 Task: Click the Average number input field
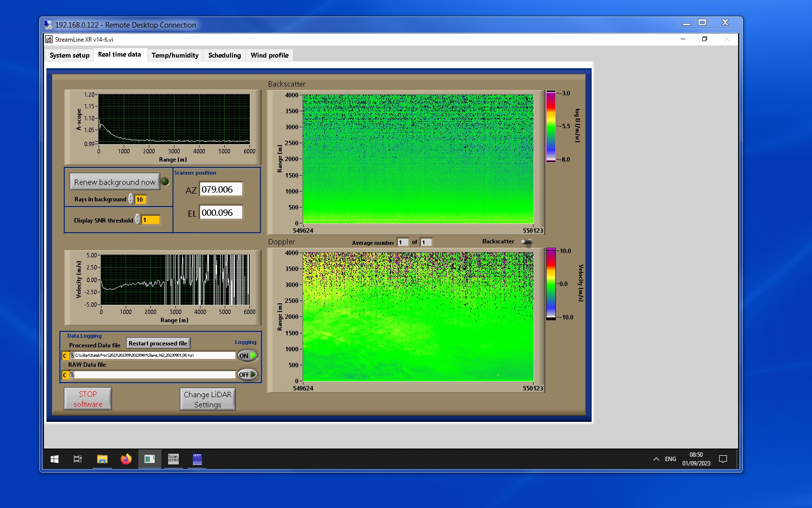coord(403,242)
